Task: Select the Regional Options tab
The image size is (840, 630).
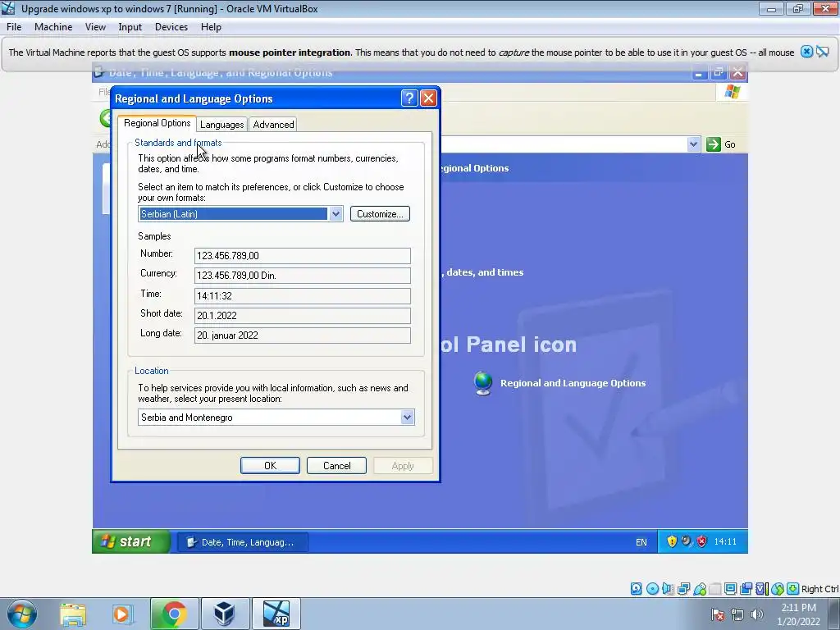Action: tap(157, 123)
